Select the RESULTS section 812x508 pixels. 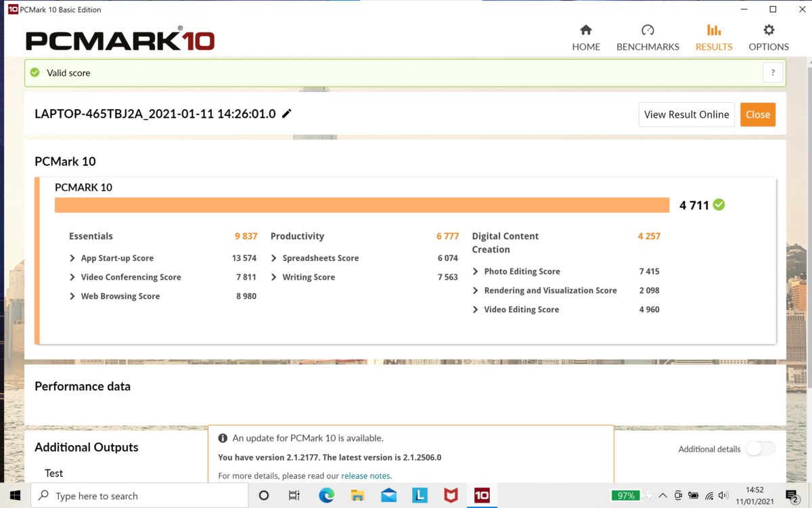714,38
